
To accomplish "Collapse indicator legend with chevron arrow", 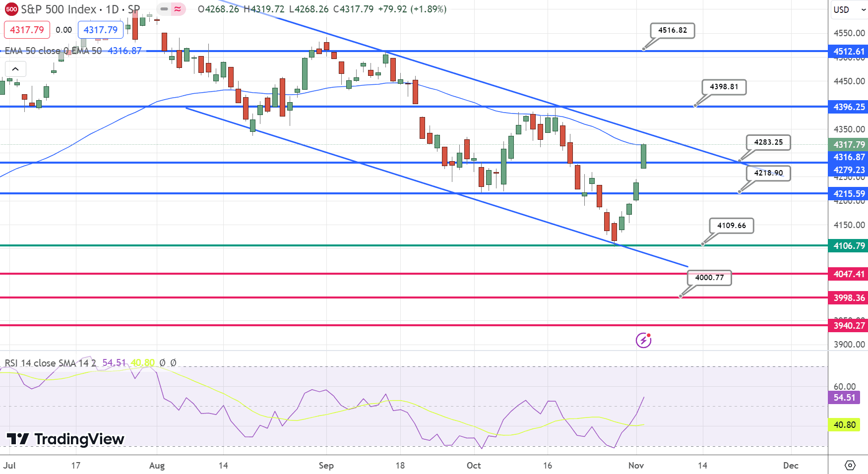I will pos(15,69).
